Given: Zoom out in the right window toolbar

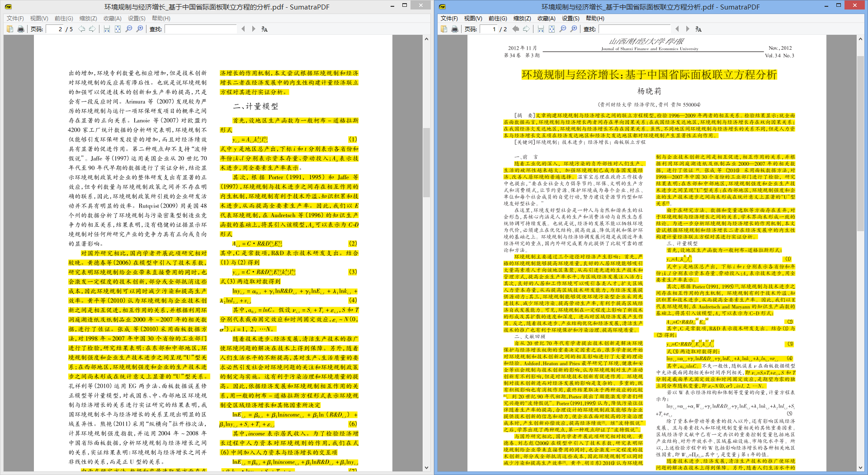Looking at the screenshot, I should (563, 29).
